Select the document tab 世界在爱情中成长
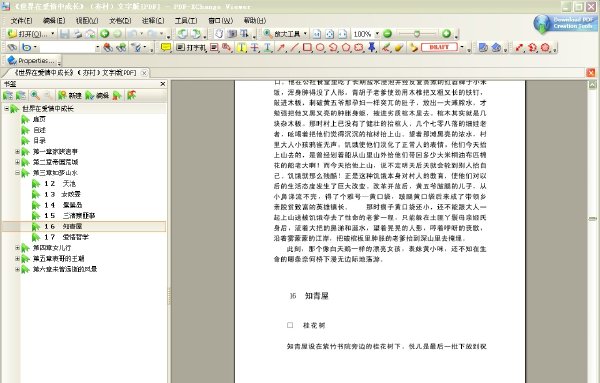This screenshot has height=383, width=600. [x=75, y=73]
